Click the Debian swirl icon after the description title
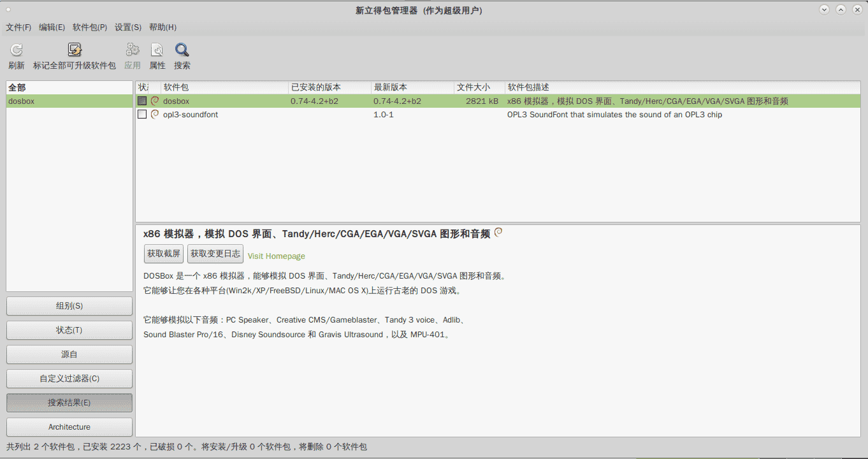868x459 pixels. click(x=498, y=233)
